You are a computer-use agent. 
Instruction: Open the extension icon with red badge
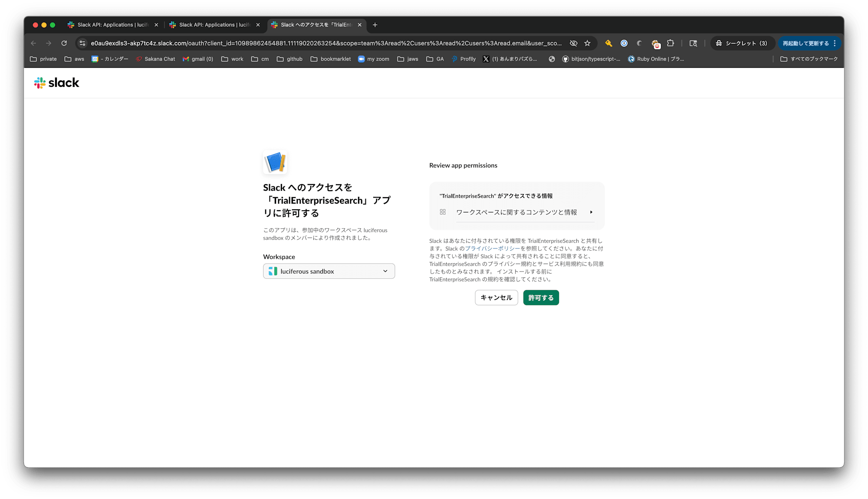(656, 43)
